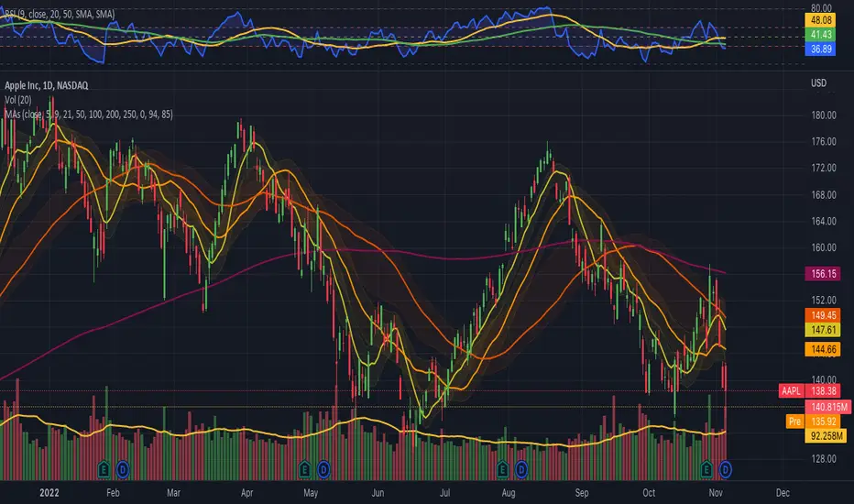The image size is (854, 504).
Task: Click the Apr label on time axis
Action: [x=246, y=493]
